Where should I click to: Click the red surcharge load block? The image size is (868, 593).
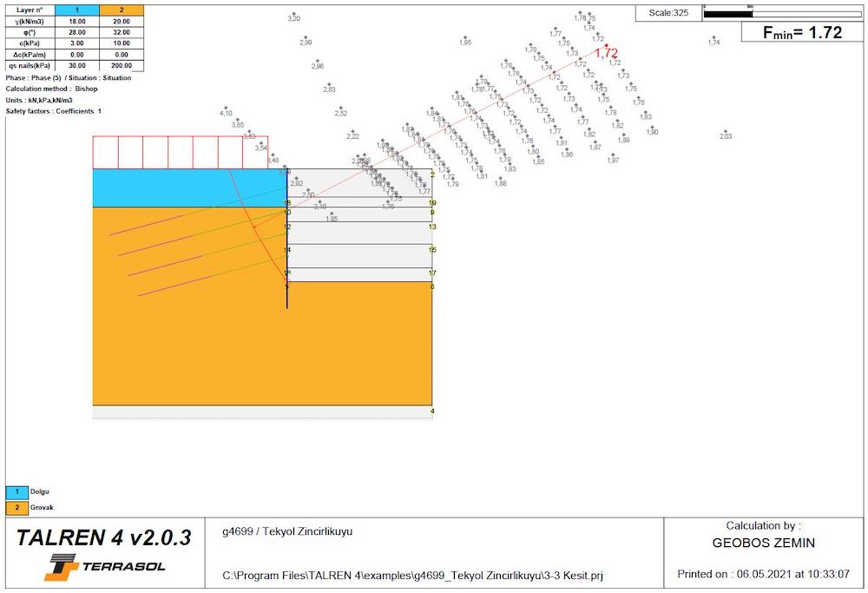[180, 152]
